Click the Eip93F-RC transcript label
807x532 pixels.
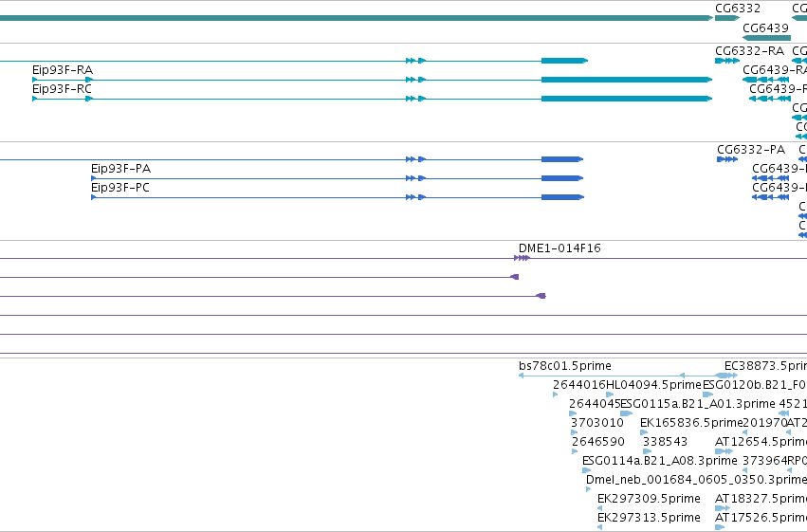(62, 89)
